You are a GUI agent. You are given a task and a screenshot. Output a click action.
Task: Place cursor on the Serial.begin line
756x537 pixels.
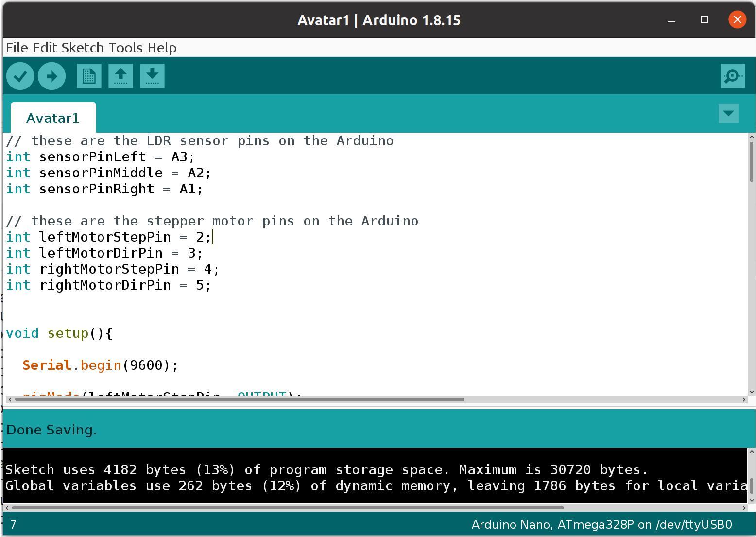tap(100, 365)
